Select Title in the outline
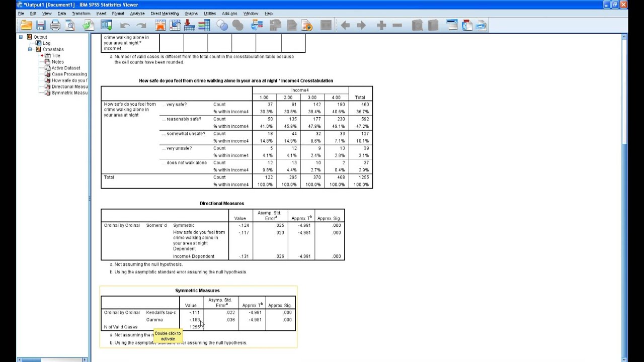The image size is (644, 362). point(56,55)
